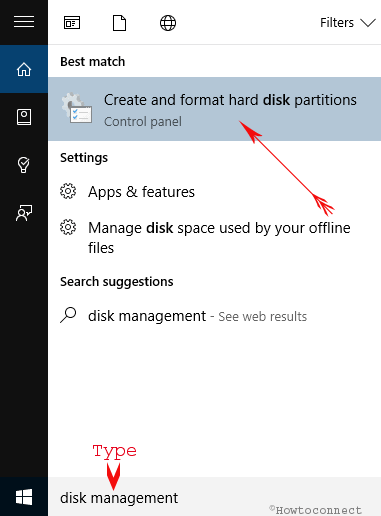Click the Control panel subtitle text
The width and height of the screenshot is (381, 516).
pyautogui.click(x=143, y=122)
